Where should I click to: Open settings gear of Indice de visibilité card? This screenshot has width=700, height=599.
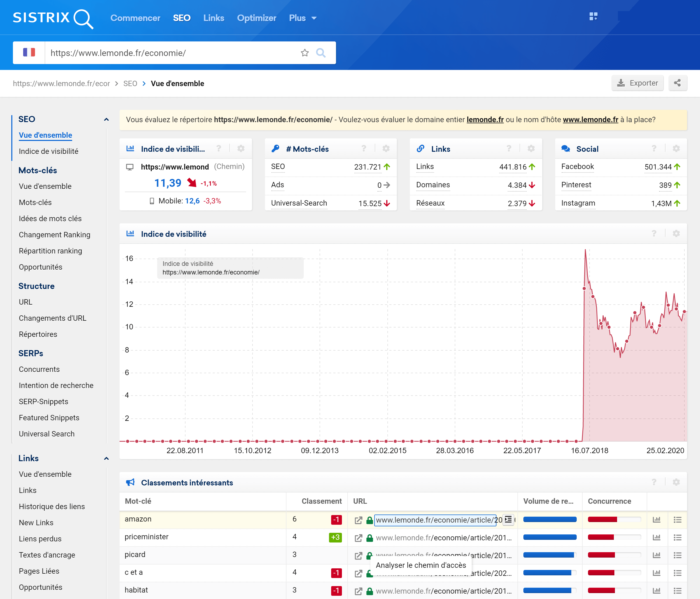tap(241, 149)
